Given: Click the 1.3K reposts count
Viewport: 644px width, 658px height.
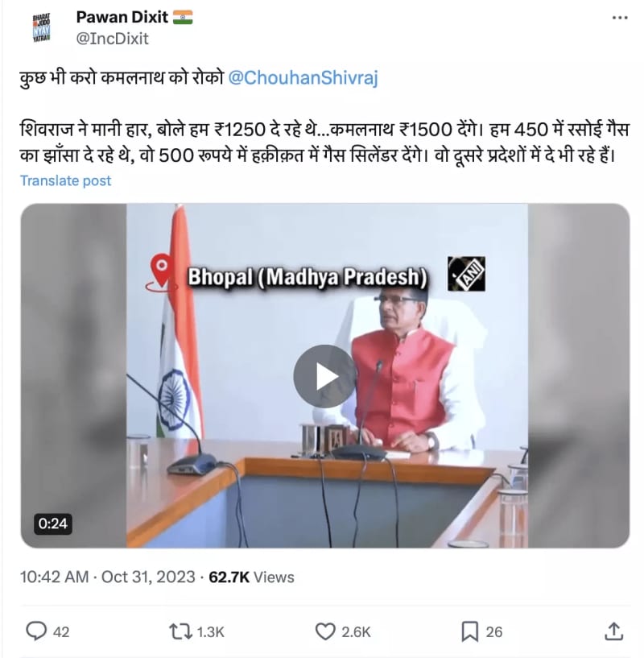Looking at the screenshot, I should [x=210, y=632].
